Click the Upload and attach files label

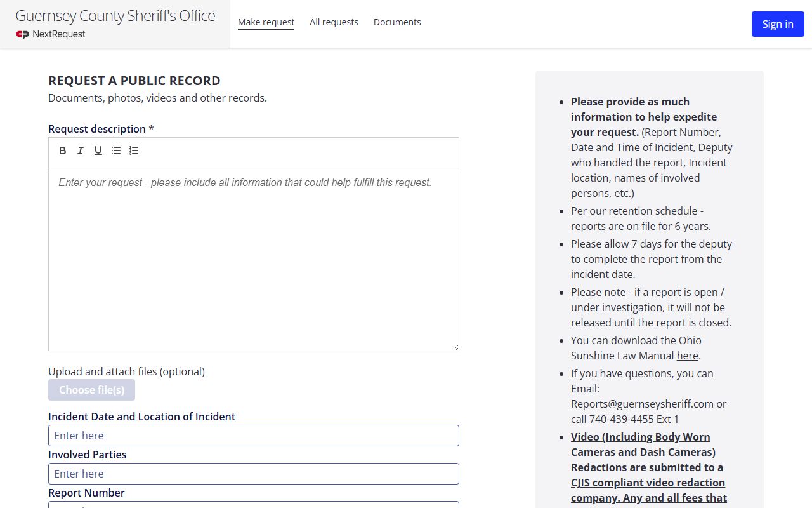coord(126,371)
